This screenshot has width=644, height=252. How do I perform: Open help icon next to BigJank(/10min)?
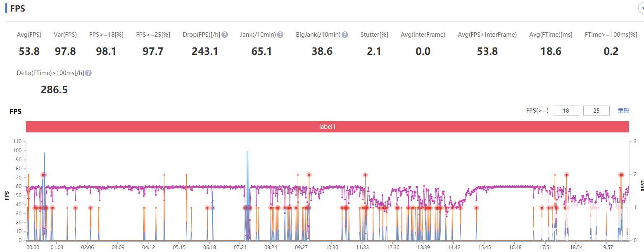click(345, 35)
